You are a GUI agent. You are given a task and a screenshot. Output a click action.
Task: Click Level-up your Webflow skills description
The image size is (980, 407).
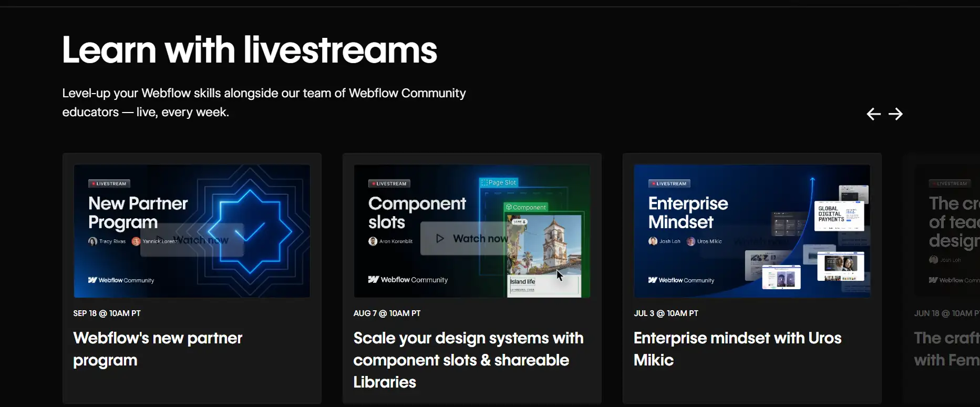coord(264,103)
